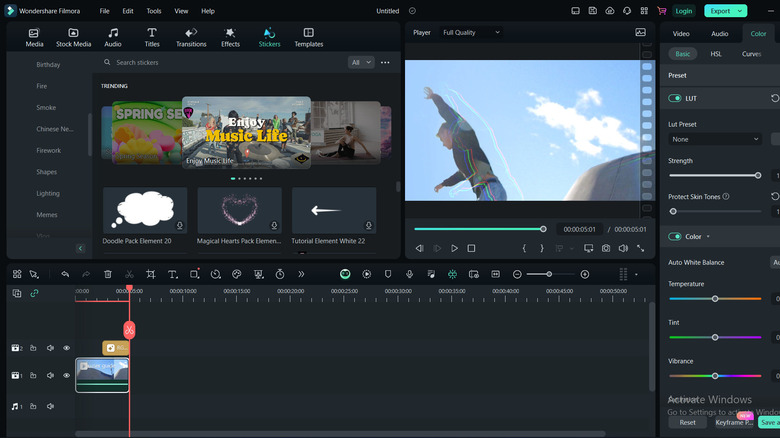This screenshot has width=780, height=438.
Task: Open the Lut Preset None dropdown
Action: (714, 139)
